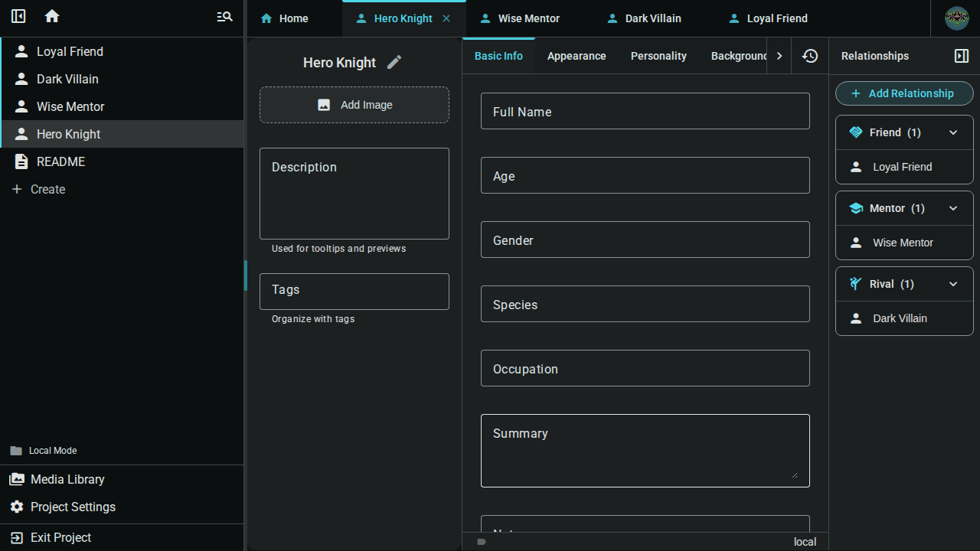
Task: Select README in the sidebar tree
Action: (x=60, y=161)
